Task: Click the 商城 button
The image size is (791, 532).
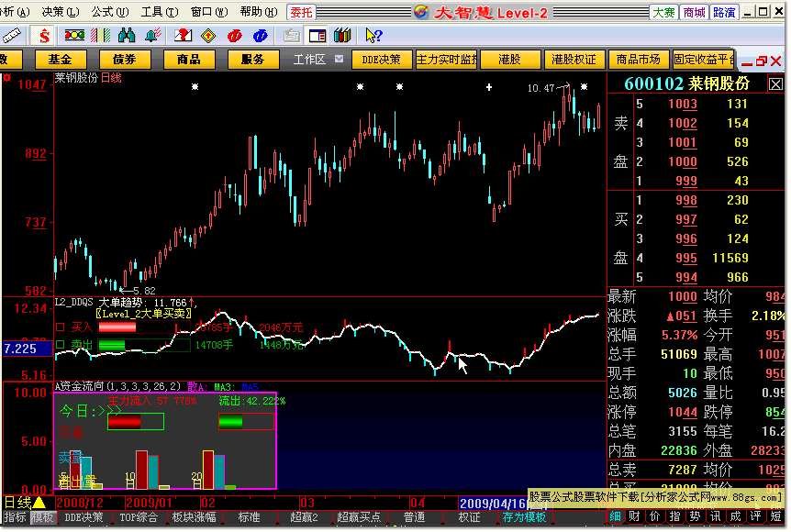Action: [694, 12]
